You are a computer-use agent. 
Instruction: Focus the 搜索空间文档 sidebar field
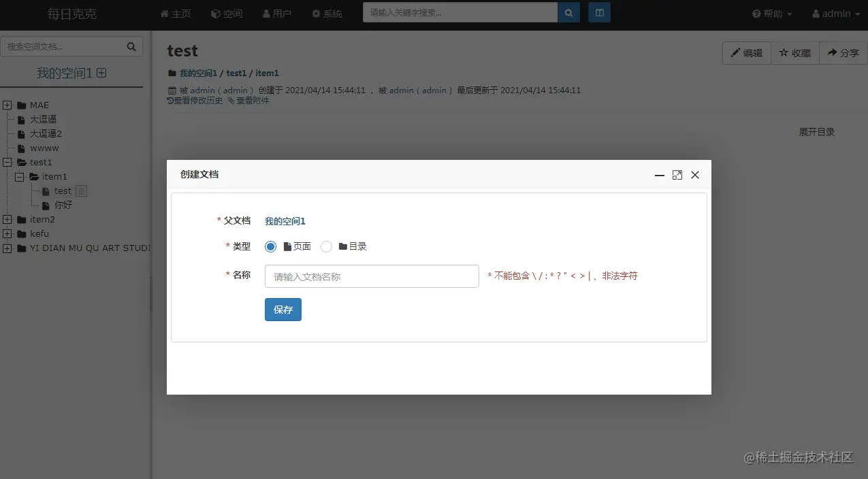tap(71, 47)
